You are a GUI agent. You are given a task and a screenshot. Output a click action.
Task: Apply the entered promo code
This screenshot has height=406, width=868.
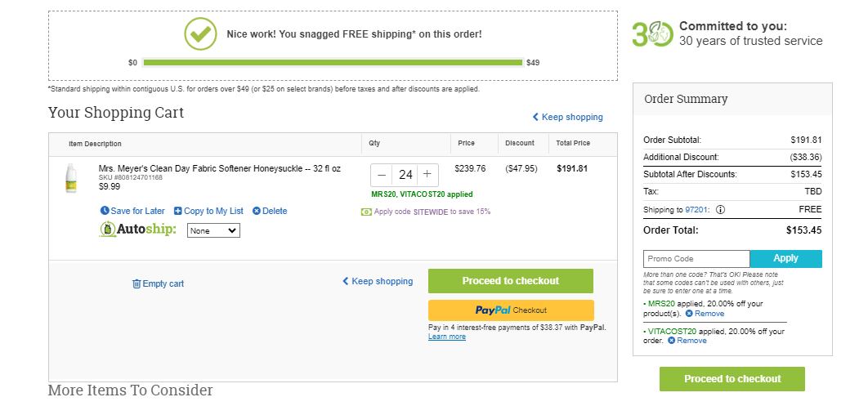[785, 258]
